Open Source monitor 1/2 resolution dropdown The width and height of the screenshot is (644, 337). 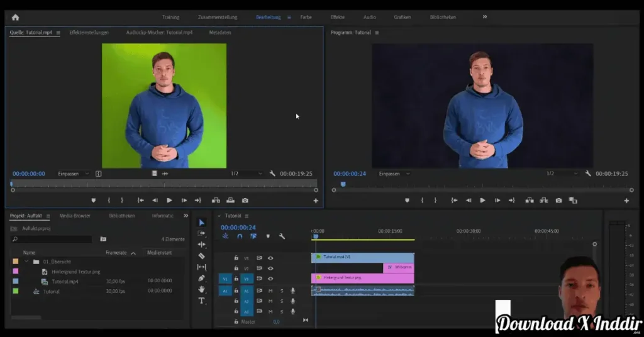(x=246, y=174)
